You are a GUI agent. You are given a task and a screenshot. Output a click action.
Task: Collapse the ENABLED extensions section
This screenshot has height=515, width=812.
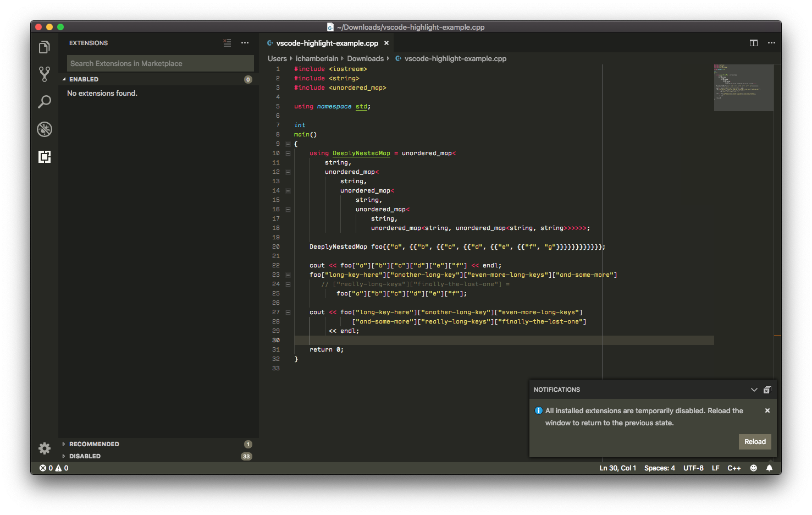coord(84,79)
